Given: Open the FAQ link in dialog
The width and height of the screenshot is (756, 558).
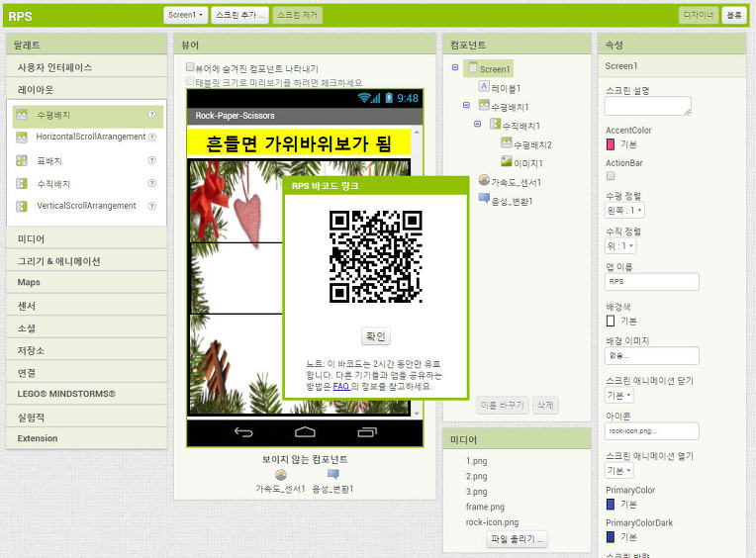Looking at the screenshot, I should click(340, 386).
